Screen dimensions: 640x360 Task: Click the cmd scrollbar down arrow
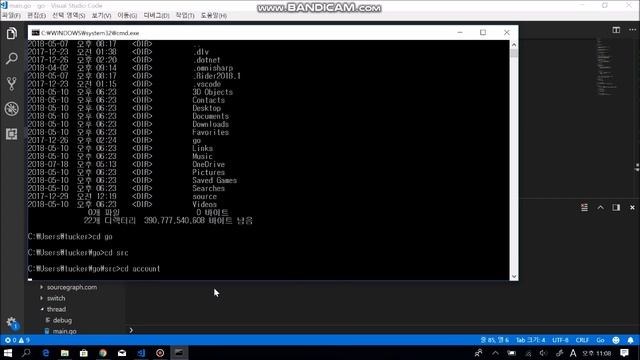(514, 276)
